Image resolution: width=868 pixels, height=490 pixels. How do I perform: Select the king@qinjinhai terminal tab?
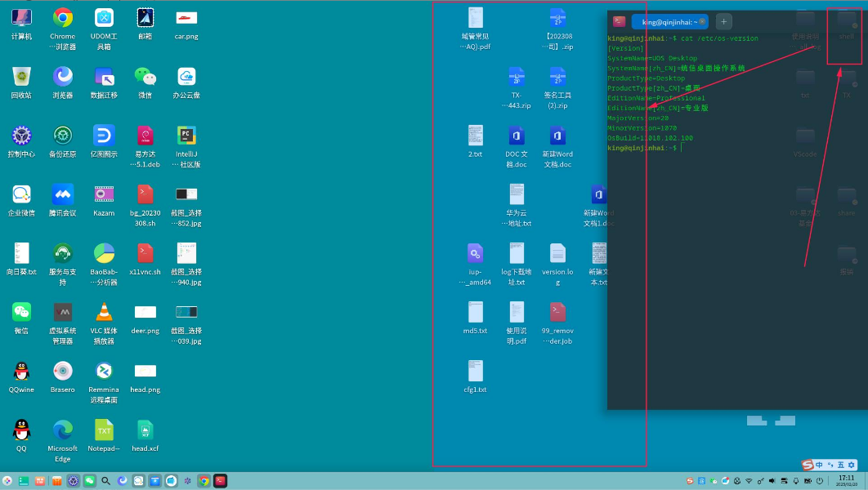coord(668,22)
